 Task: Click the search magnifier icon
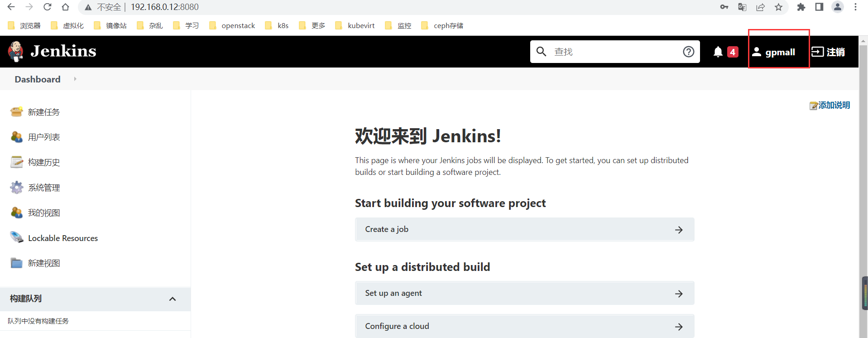click(x=541, y=51)
